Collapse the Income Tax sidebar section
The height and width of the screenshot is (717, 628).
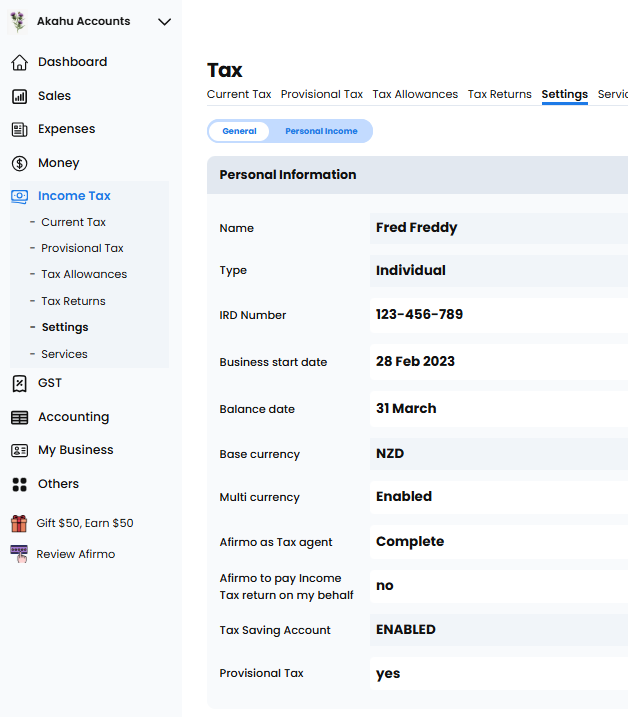click(x=74, y=196)
